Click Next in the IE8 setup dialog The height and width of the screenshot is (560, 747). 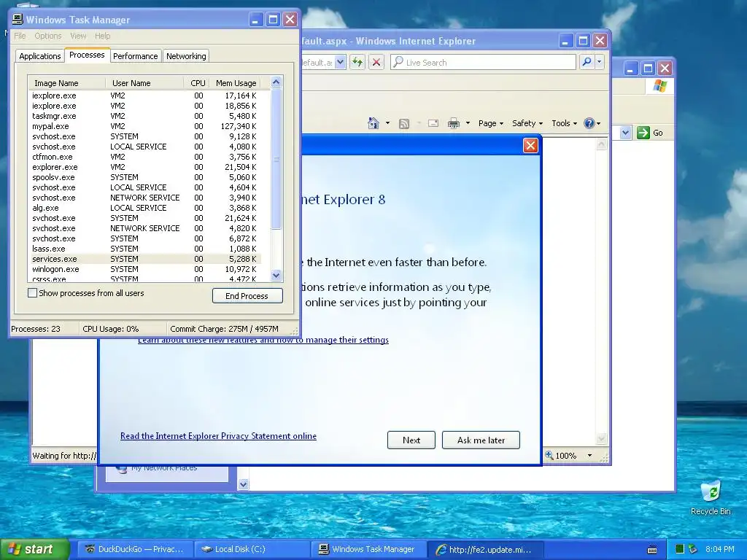411,440
